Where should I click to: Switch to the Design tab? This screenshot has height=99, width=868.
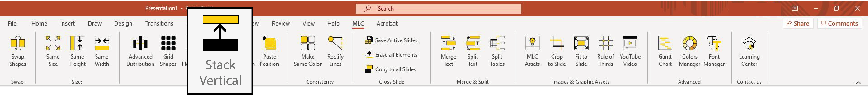pos(123,23)
